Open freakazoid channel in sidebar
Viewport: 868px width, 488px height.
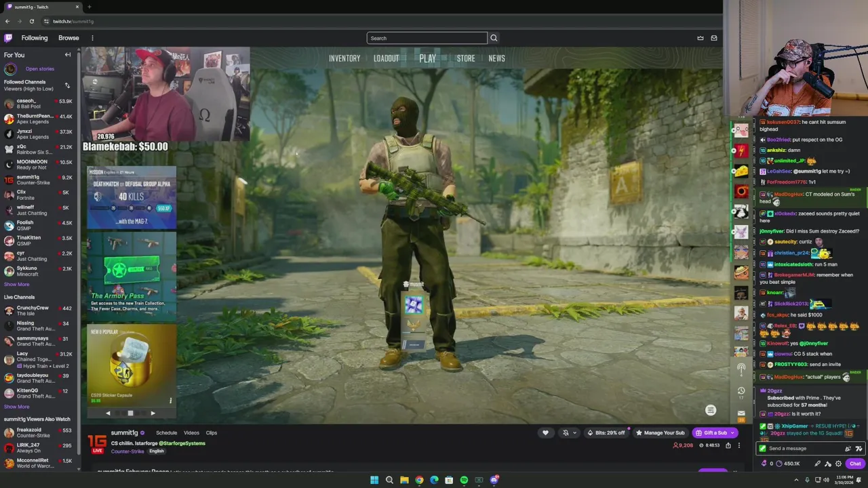[x=37, y=432]
